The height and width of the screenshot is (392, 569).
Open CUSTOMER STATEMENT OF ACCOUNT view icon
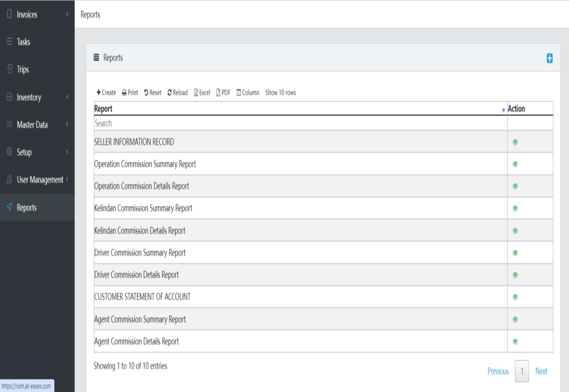coord(515,297)
